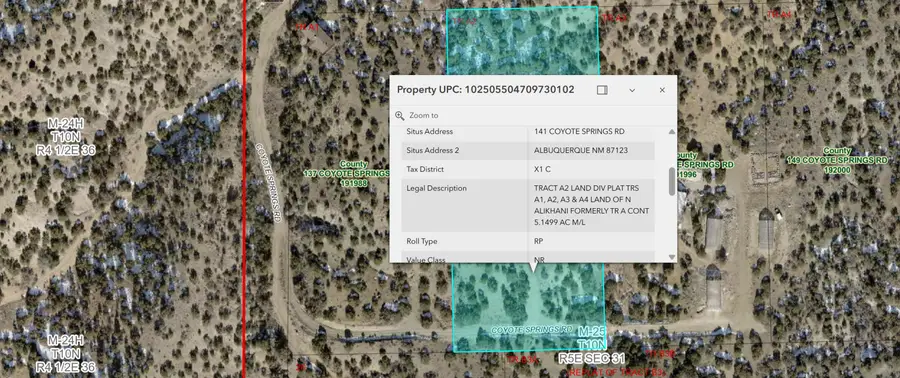Collapse the Property UPC popup

click(x=632, y=90)
